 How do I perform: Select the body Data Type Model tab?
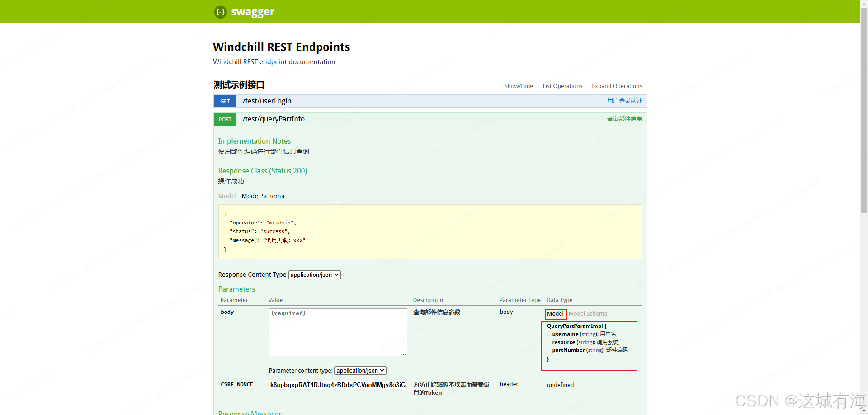(555, 314)
